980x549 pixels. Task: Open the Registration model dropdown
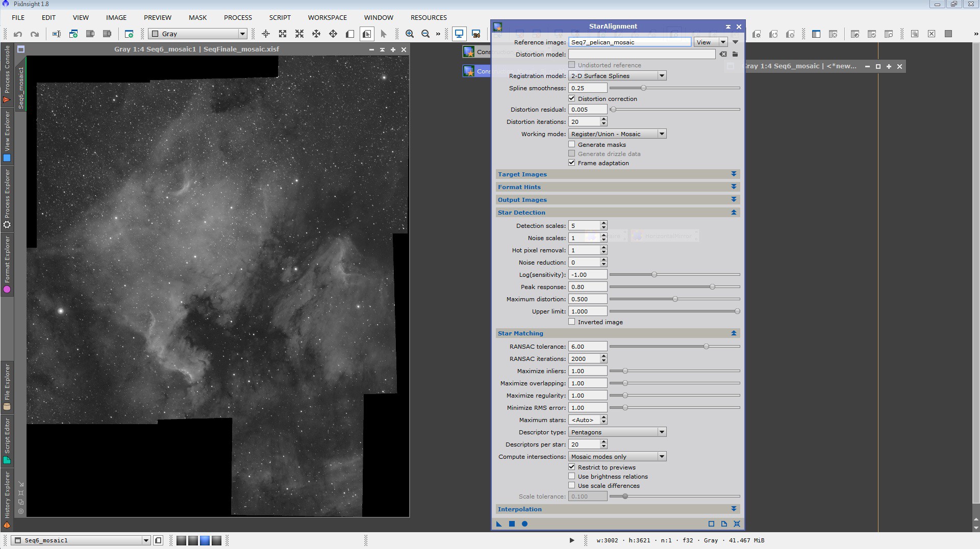coord(617,76)
